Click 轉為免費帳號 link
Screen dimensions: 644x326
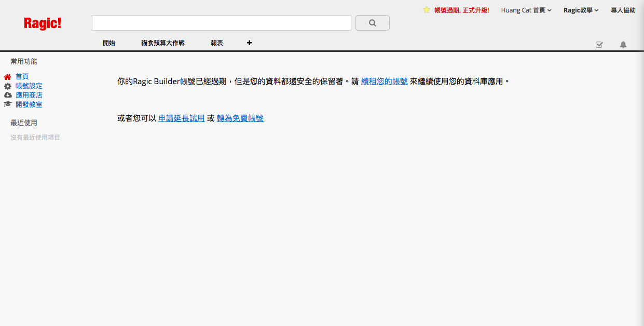pos(240,118)
